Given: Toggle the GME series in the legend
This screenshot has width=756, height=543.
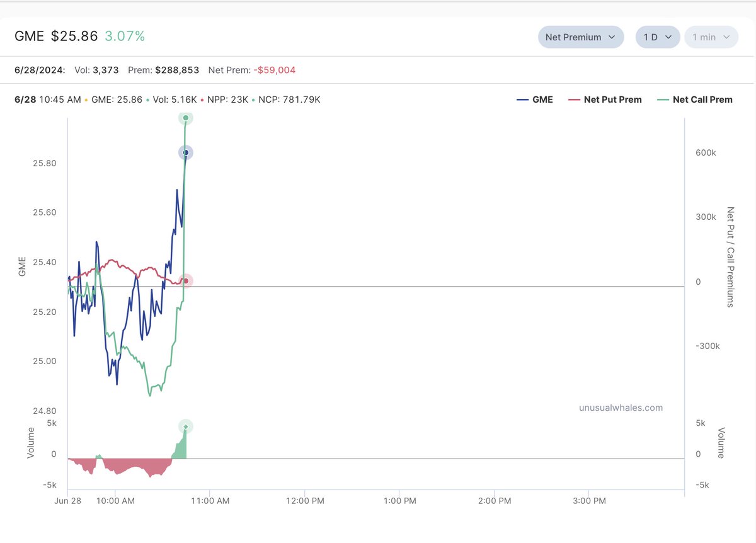Looking at the screenshot, I should 543,100.
